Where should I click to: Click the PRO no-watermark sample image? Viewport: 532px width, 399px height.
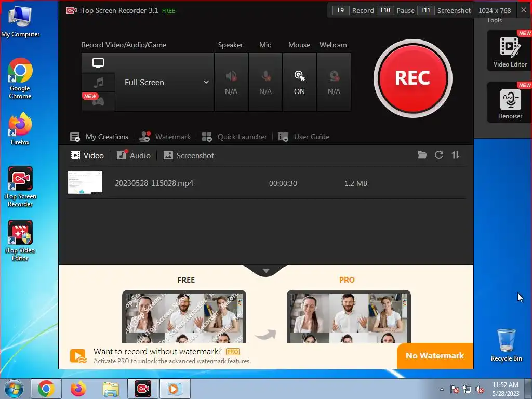(349, 316)
